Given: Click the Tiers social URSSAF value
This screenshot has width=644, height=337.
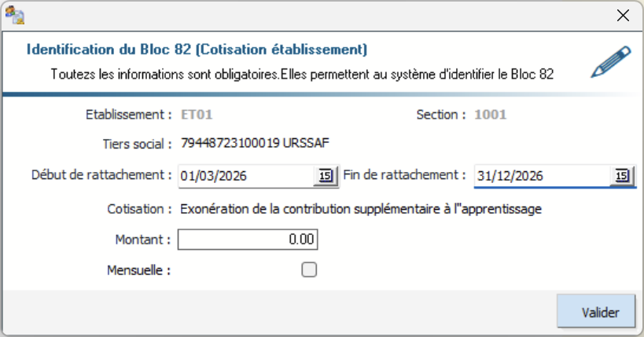Looking at the screenshot, I should pos(256,144).
